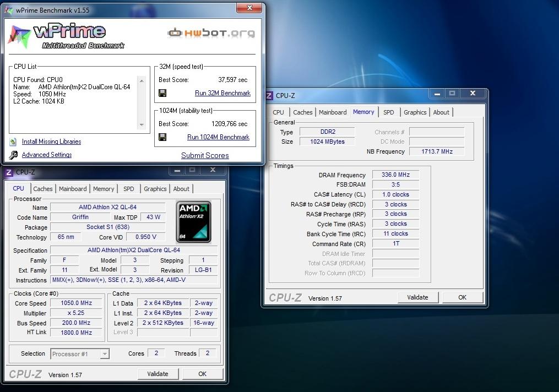Screen dimensions: 559x392
Task: Click the HT Link value 1800.0 MHz
Action: (77, 333)
